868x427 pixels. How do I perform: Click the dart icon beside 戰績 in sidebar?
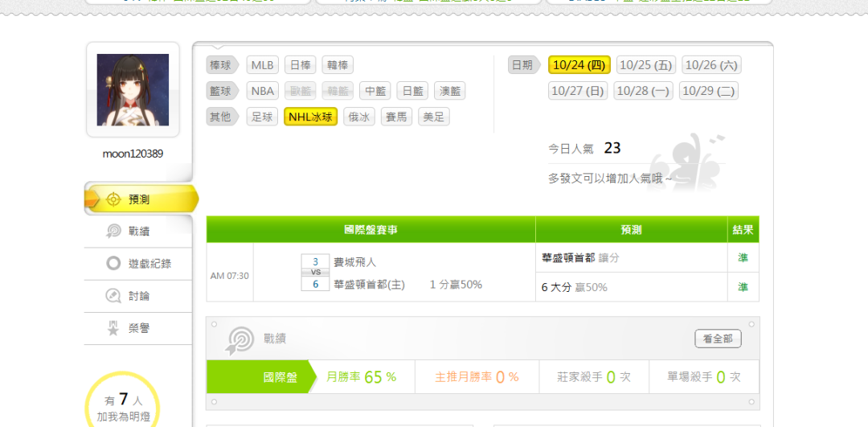point(113,231)
